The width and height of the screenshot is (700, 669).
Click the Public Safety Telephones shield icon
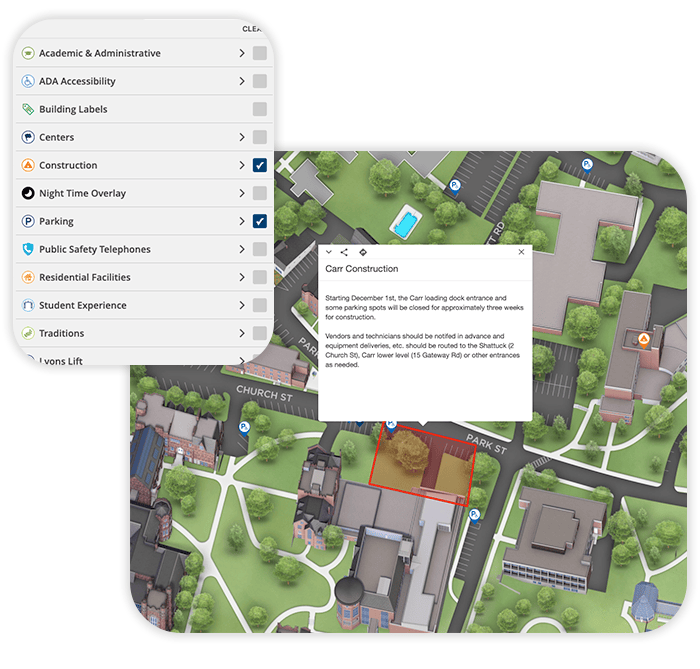tap(29, 249)
